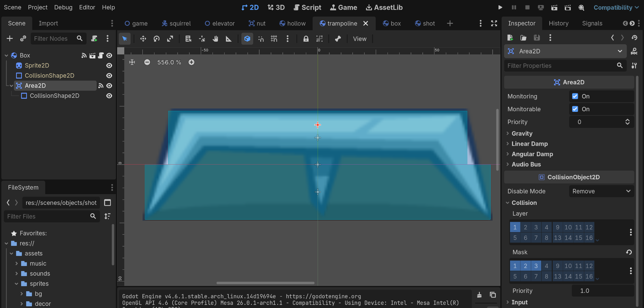Add a new child node
Viewport: 644px width, 308px height.
[x=10, y=39]
